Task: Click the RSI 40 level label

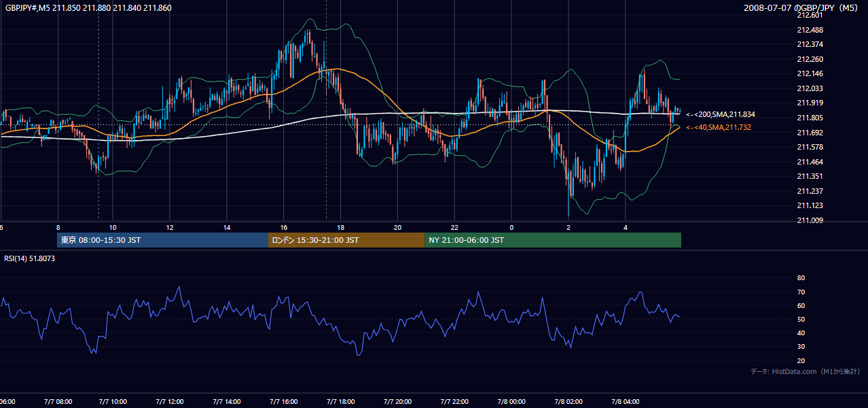Action: pos(801,333)
